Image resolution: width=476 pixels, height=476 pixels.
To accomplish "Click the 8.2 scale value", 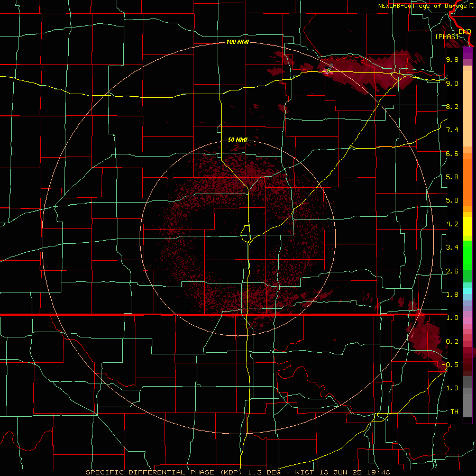I will [452, 106].
